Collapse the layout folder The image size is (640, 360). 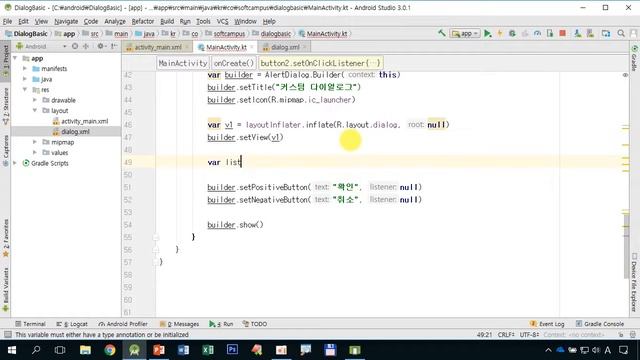(35, 111)
